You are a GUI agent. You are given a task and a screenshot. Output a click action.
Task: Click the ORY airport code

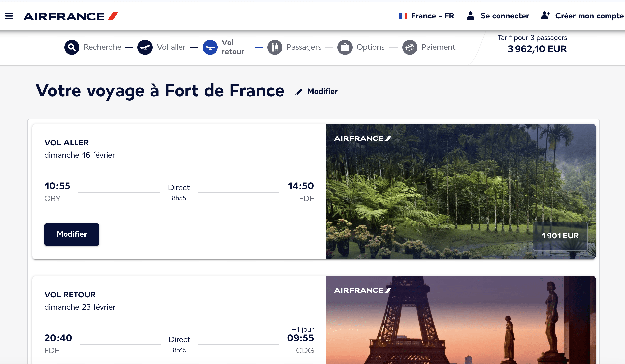coord(52,199)
